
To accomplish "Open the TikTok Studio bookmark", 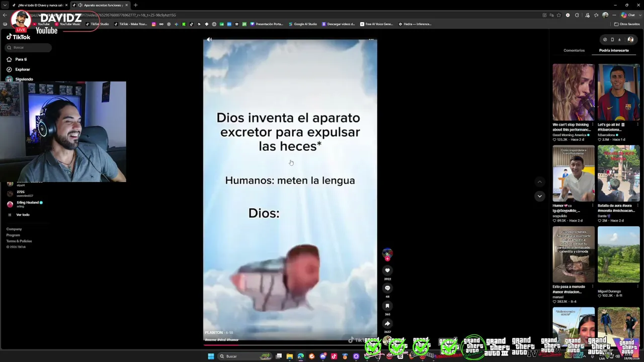I will pyautogui.click(x=97, y=24).
